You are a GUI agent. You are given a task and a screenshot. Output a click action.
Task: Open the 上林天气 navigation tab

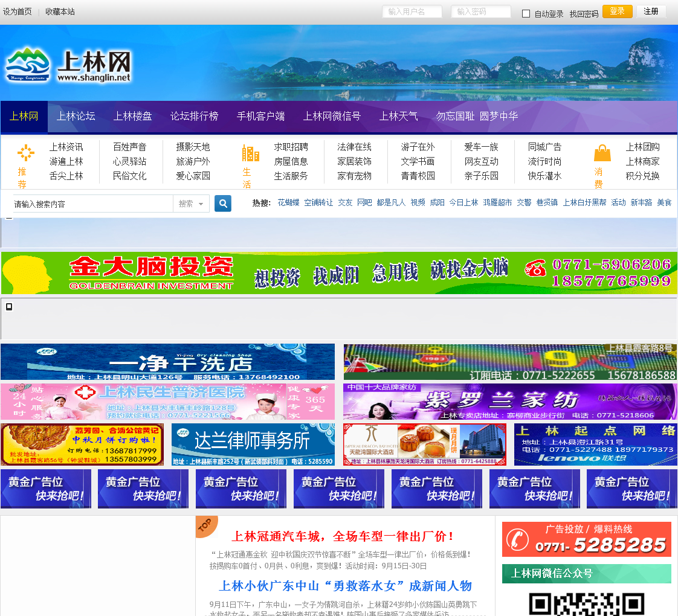398,117
